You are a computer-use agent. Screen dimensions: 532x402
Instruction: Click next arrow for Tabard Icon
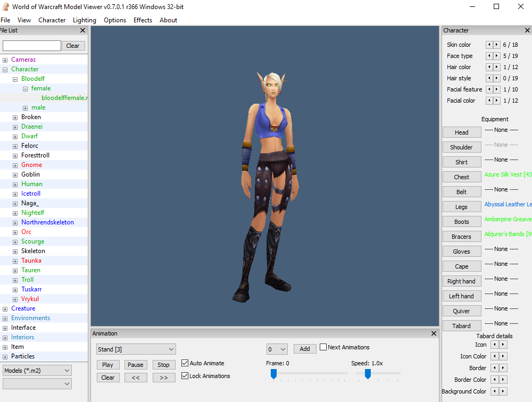coord(503,345)
